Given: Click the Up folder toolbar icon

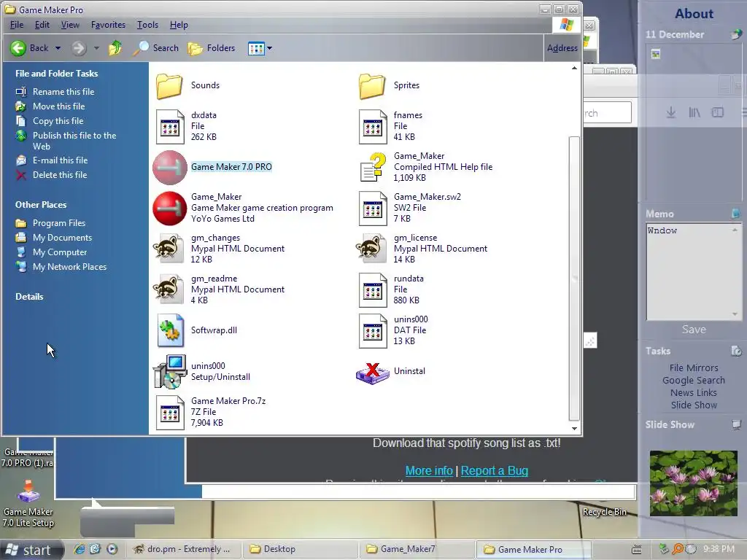Looking at the screenshot, I should pyautogui.click(x=115, y=48).
